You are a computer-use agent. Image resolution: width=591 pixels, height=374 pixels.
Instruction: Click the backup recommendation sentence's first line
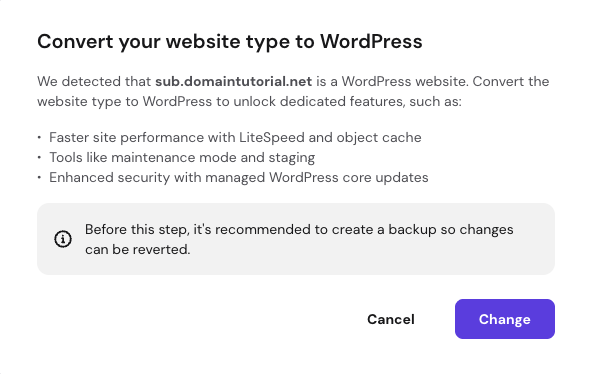pos(299,230)
